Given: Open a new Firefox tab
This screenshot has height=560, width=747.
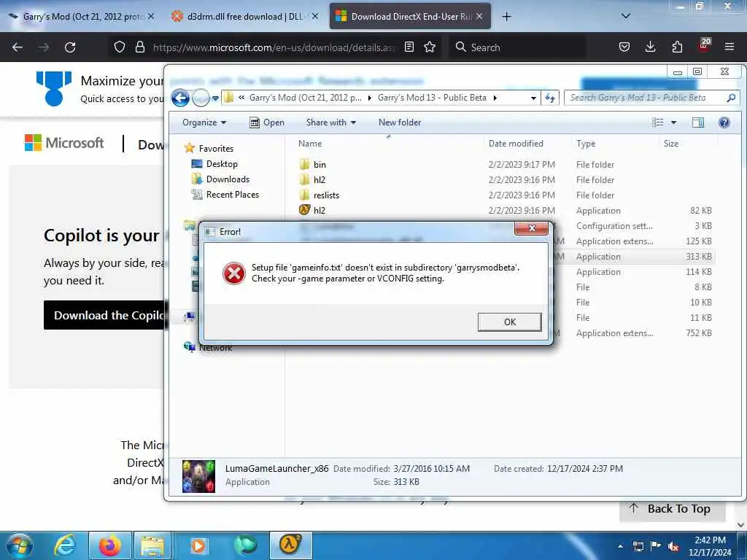Looking at the screenshot, I should click(x=506, y=17).
